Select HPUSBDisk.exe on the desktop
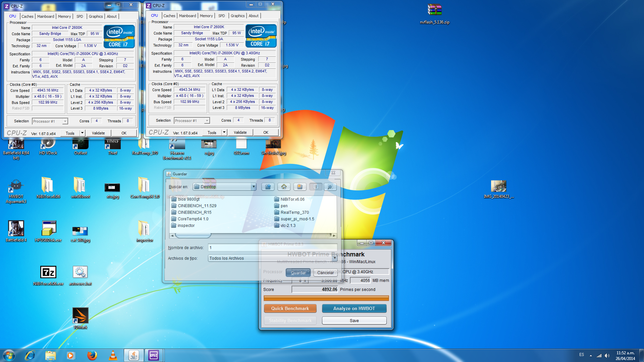 (x=48, y=231)
